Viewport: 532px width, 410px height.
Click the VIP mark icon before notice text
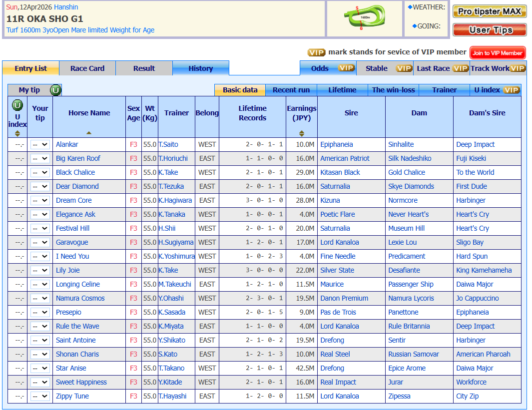[316, 52]
